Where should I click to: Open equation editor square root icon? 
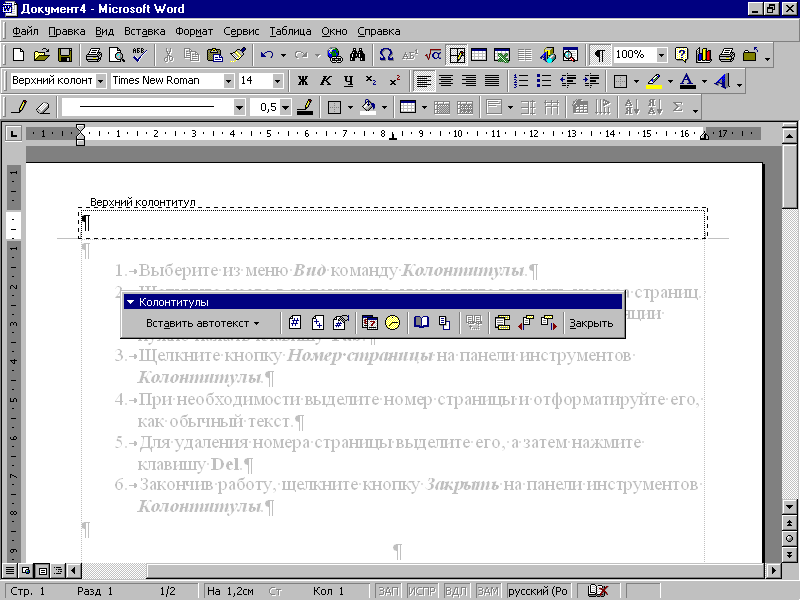[433, 55]
